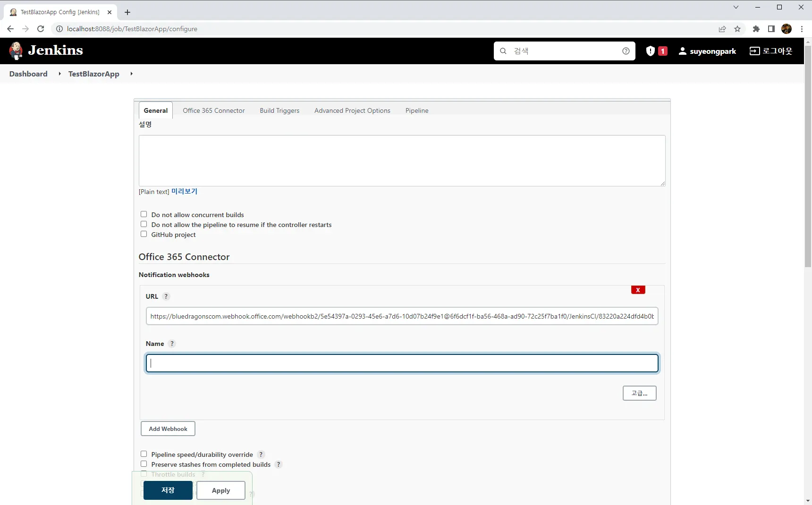The width and height of the screenshot is (812, 505).
Task: Click the logout arrow icon
Action: pos(754,51)
